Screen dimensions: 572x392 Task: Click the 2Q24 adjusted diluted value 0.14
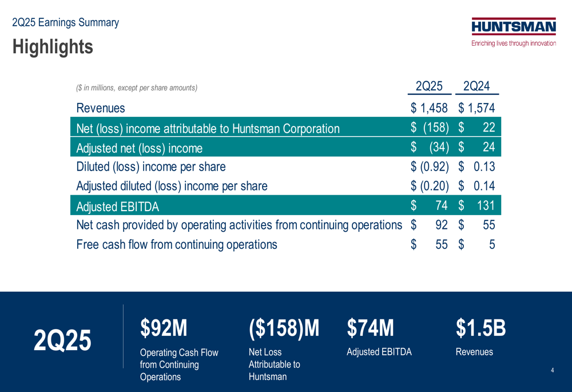click(484, 186)
